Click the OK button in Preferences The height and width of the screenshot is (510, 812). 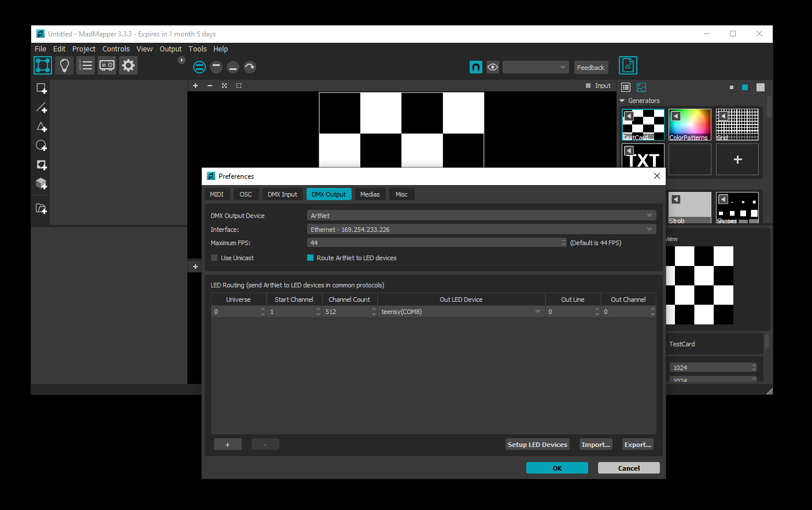[x=557, y=468]
